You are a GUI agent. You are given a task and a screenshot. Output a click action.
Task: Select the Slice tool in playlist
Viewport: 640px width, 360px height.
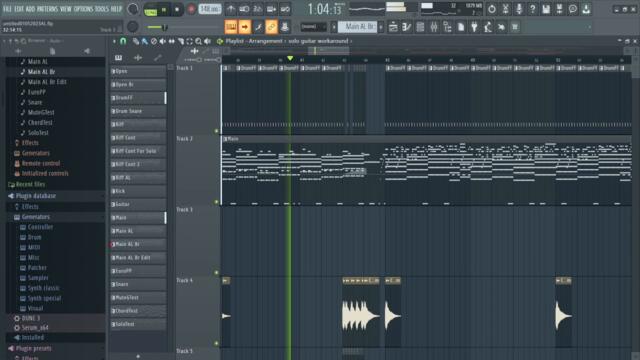click(180, 41)
